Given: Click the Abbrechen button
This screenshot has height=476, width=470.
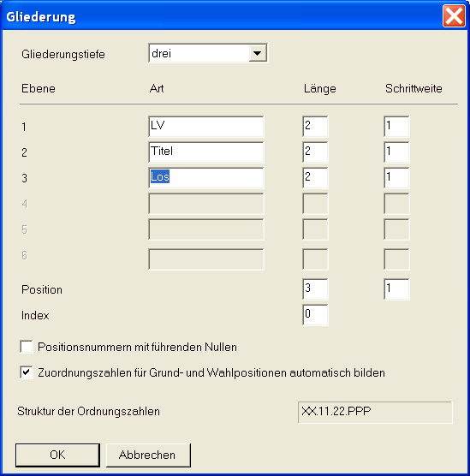Looking at the screenshot, I should tap(148, 455).
